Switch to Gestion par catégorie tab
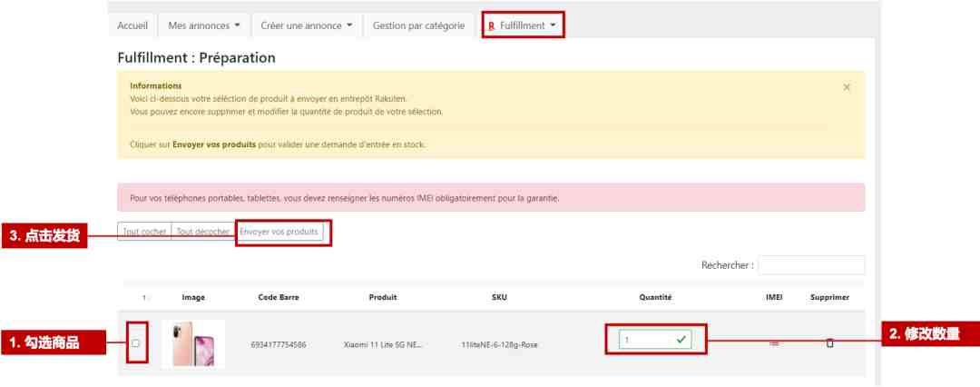Image resolution: width=980 pixels, height=387 pixels. [418, 25]
